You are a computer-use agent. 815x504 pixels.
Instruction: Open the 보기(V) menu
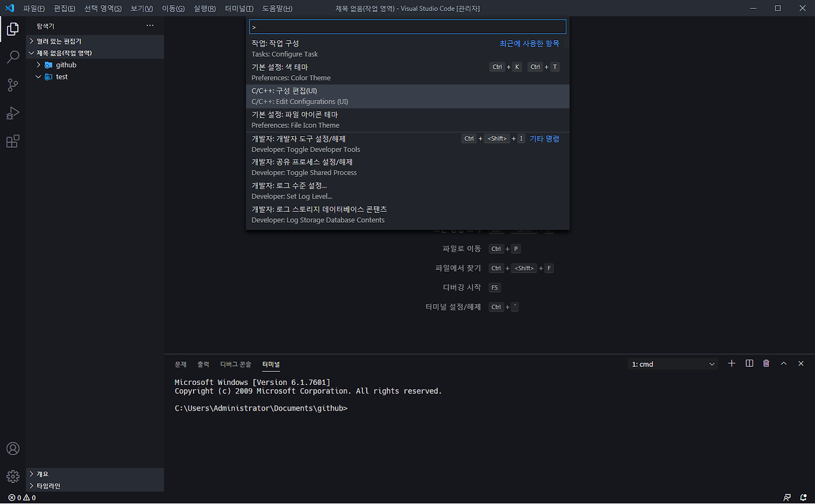pyautogui.click(x=141, y=8)
